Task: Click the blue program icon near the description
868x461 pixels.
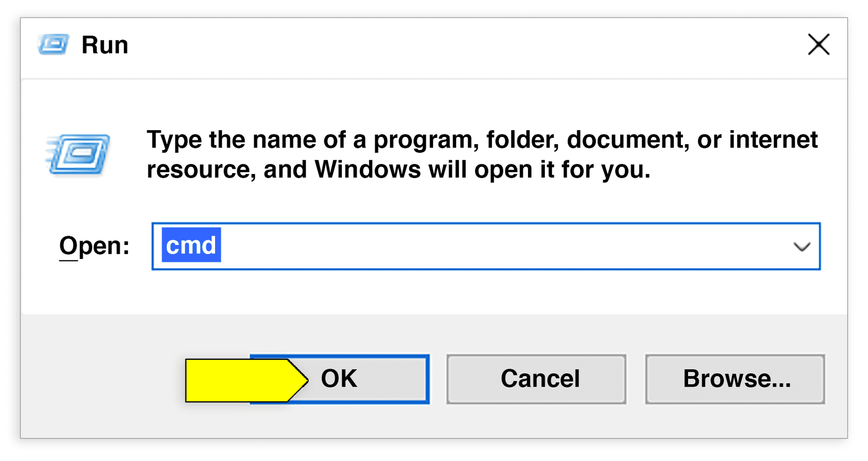Action: (79, 154)
